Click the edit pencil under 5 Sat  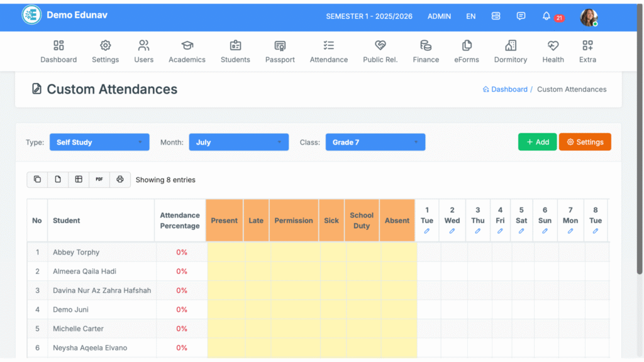(521, 231)
